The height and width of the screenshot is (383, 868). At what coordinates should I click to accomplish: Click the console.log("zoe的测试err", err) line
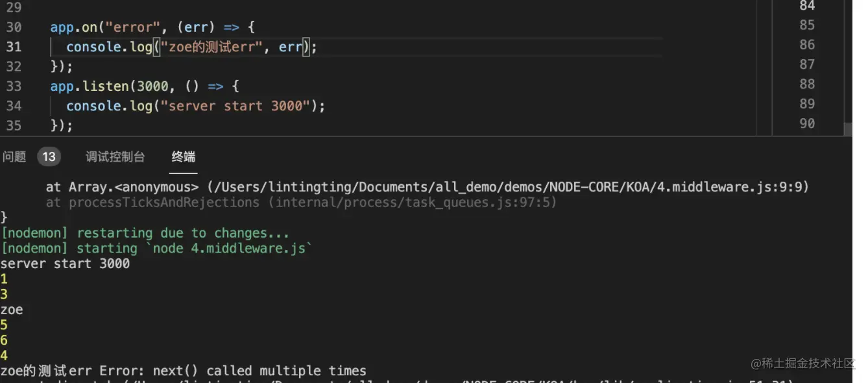[192, 47]
